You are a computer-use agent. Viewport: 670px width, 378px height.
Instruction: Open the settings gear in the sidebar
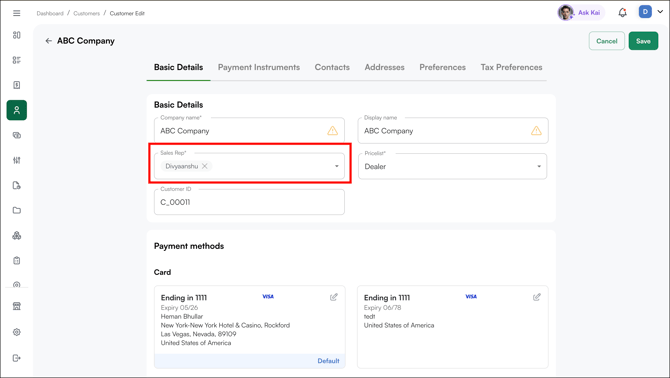pos(17,332)
